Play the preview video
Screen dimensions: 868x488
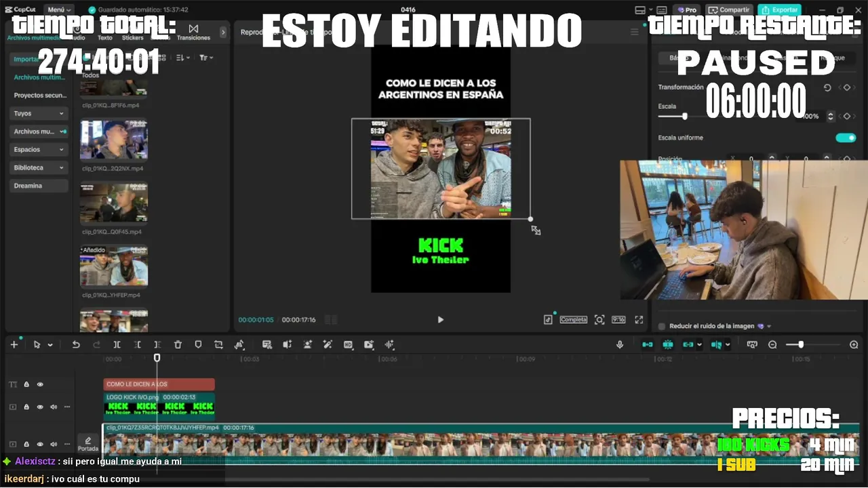[x=440, y=319]
